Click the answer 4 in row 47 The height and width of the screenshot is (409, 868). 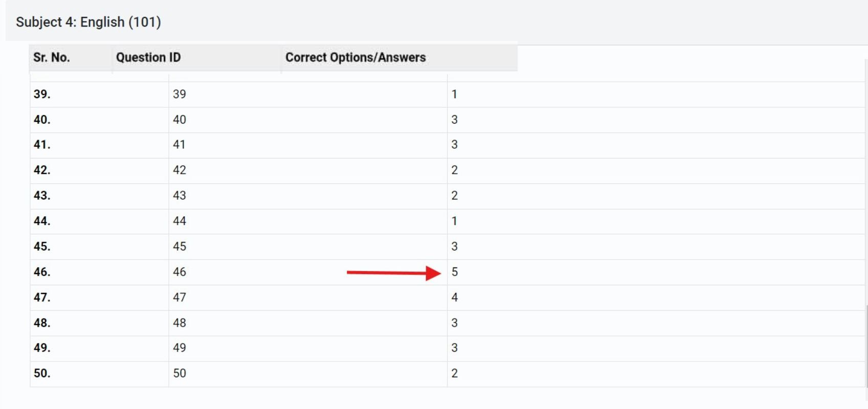click(x=454, y=298)
